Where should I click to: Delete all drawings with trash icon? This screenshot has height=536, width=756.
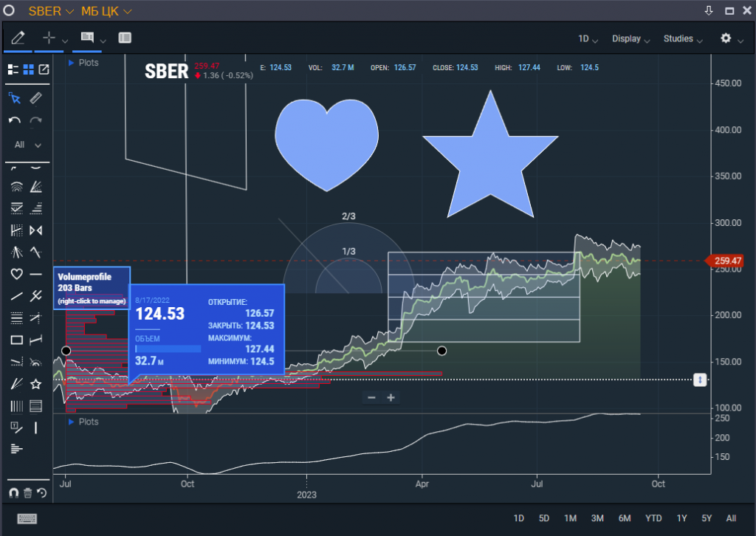click(x=27, y=492)
